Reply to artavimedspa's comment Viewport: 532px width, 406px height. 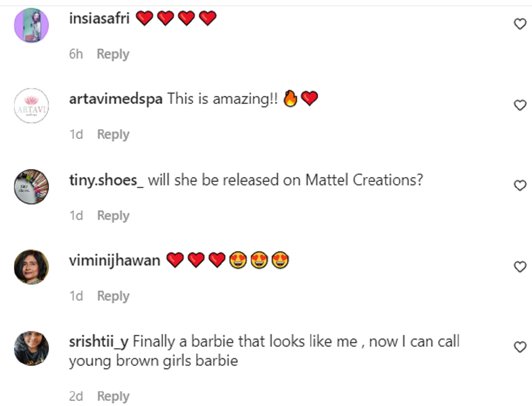113,134
